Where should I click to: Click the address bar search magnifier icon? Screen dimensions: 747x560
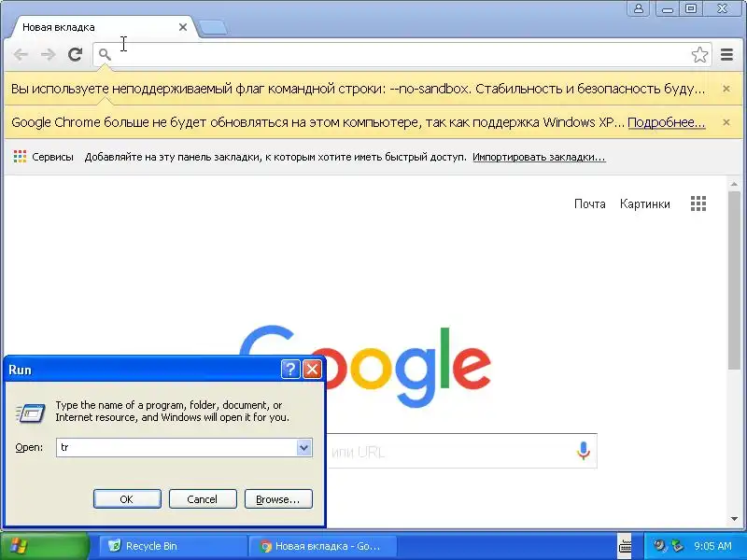[x=105, y=55]
